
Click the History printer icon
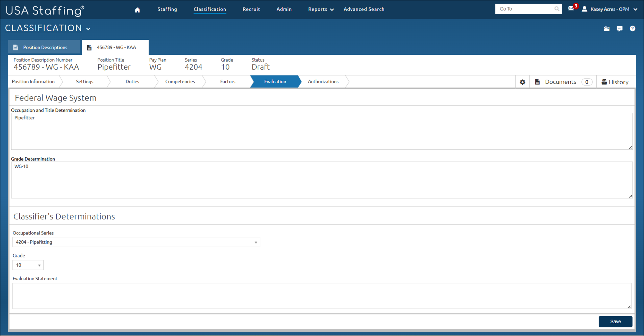click(x=604, y=82)
